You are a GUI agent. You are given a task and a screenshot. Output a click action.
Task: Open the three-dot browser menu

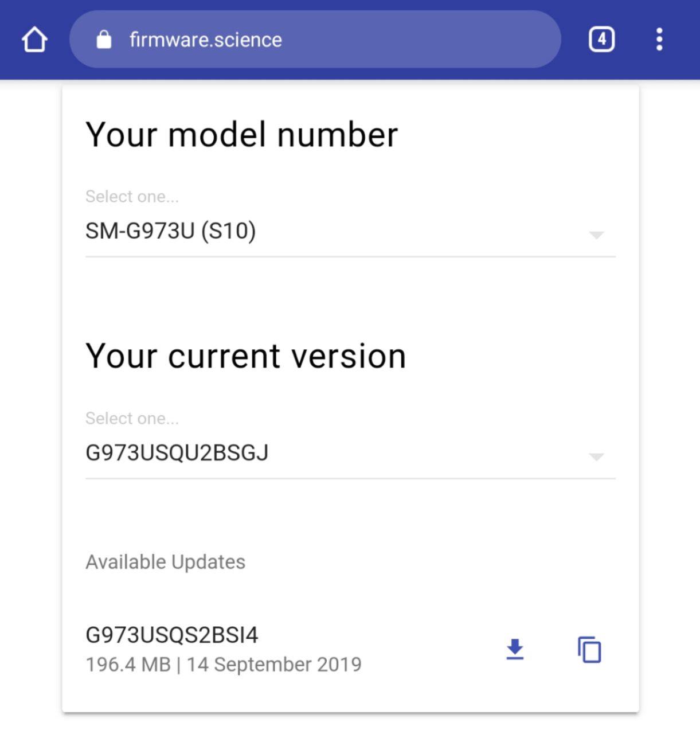659,40
